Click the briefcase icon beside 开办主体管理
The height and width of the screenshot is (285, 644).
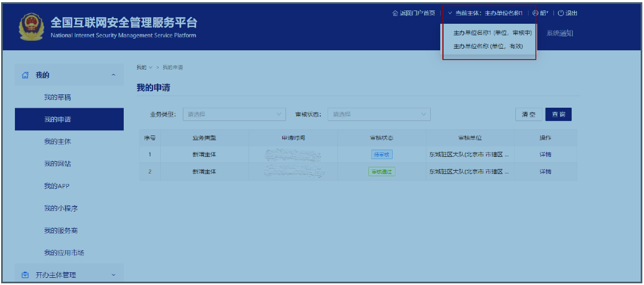[25, 275]
